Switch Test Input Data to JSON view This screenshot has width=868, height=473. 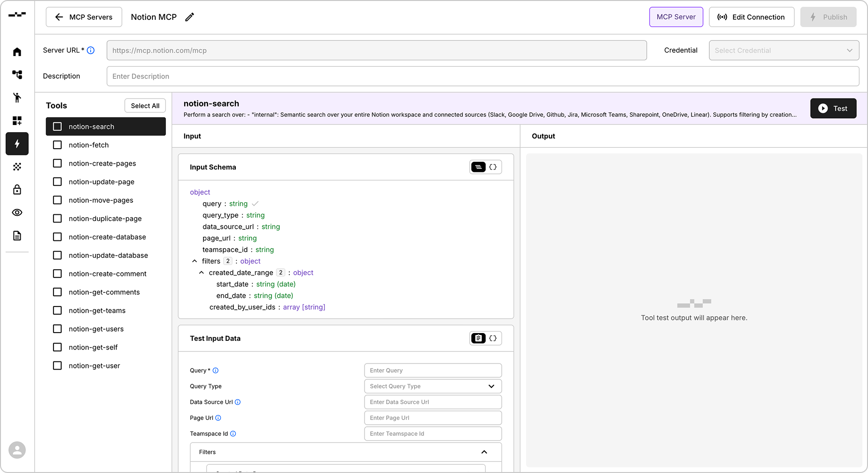493,338
